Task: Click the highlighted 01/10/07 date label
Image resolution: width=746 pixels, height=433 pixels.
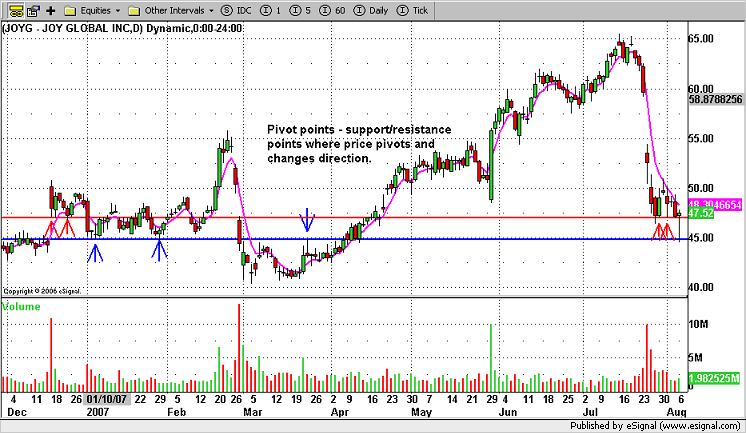Action: (x=107, y=399)
